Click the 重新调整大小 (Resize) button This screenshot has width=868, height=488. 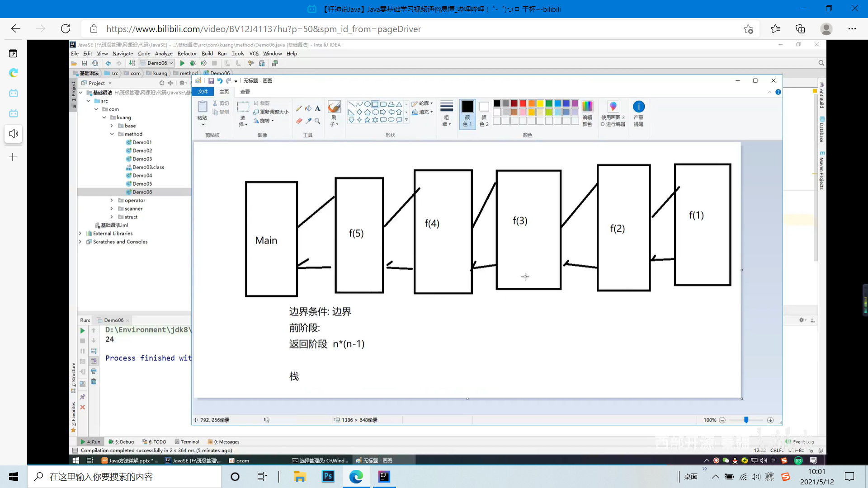click(x=271, y=112)
